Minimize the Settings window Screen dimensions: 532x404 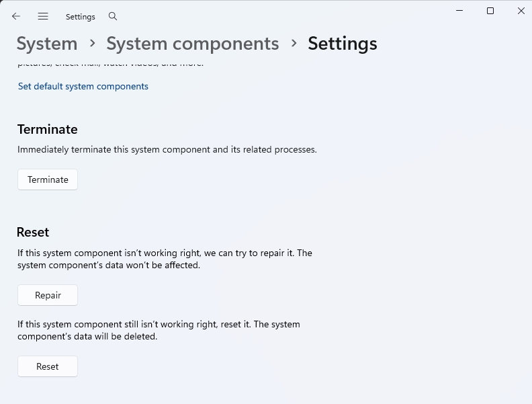point(459,11)
